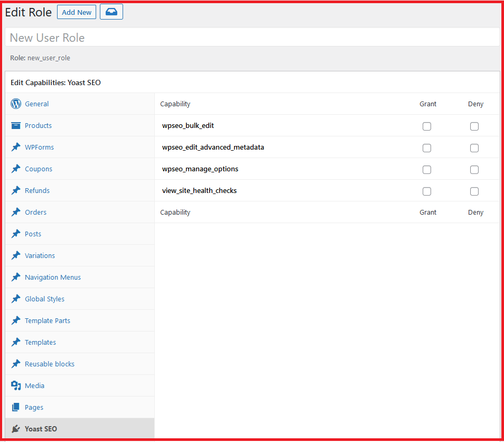
Task: Click the pages icon beside Pages
Action: click(16, 408)
